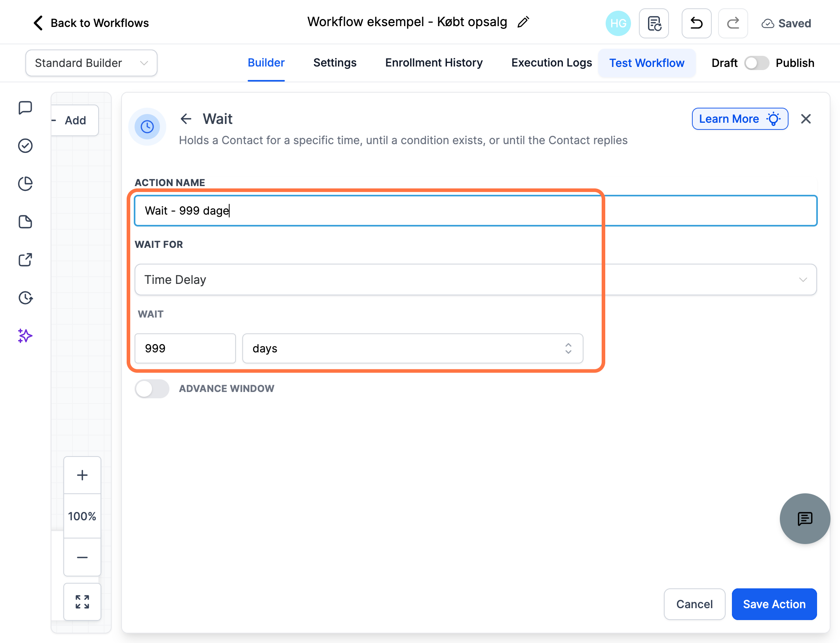Screen dimensions: 840x643
Task: Switch to the Settings tab
Action: tap(335, 63)
